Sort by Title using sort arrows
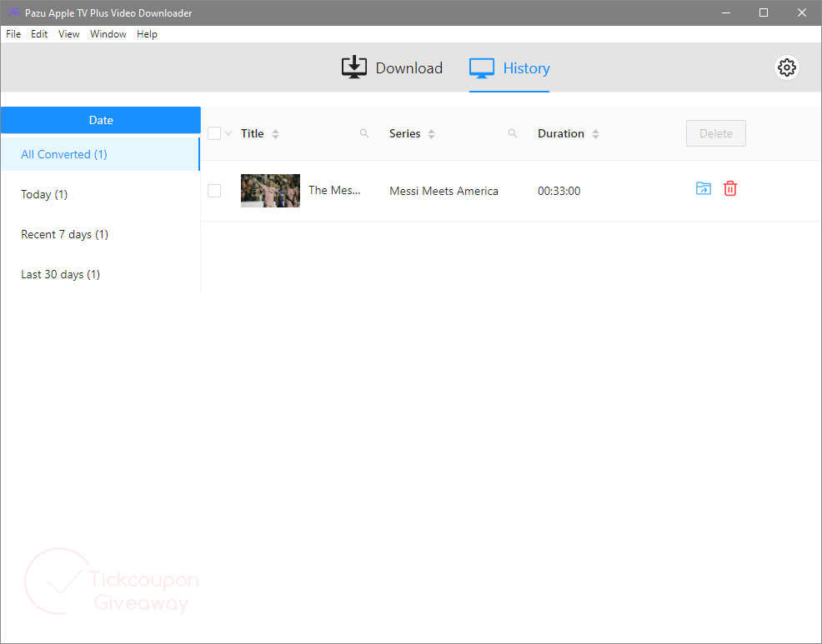The height and width of the screenshot is (644, 822). pyautogui.click(x=275, y=134)
